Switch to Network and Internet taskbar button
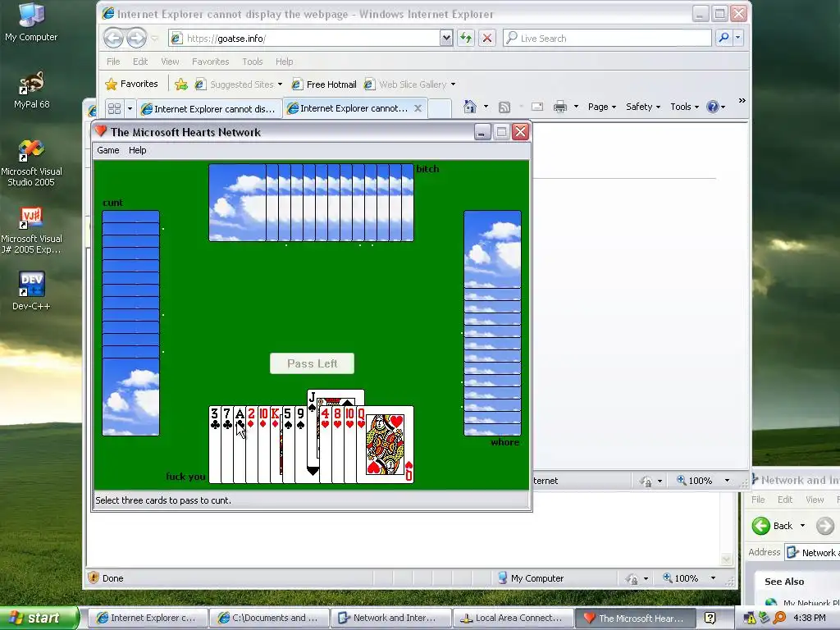The image size is (840, 630). click(390, 618)
